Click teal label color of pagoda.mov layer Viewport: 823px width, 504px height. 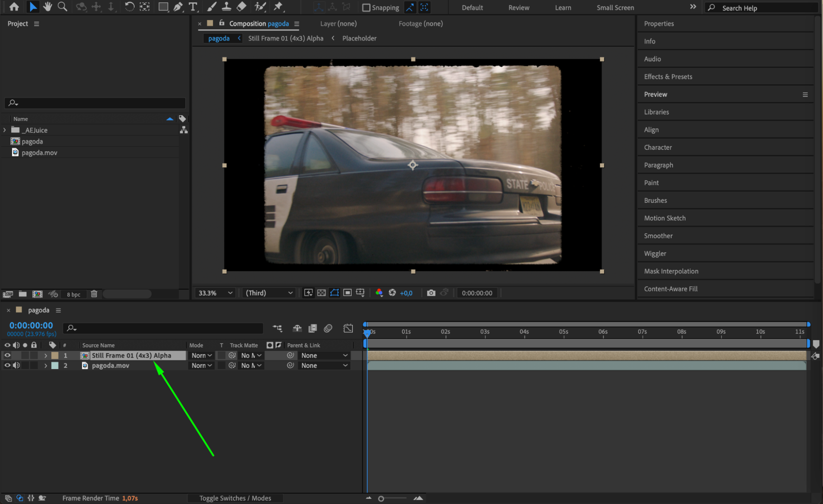pyautogui.click(x=55, y=365)
